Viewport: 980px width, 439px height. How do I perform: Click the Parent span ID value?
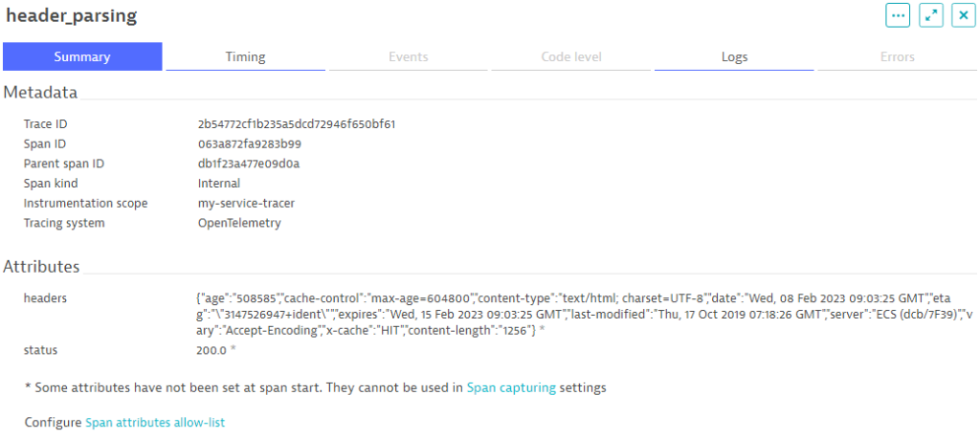(x=249, y=164)
